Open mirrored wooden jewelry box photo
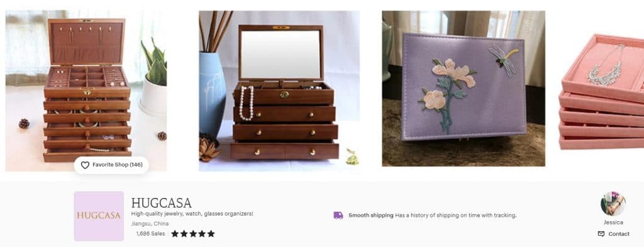 [x=279, y=91]
